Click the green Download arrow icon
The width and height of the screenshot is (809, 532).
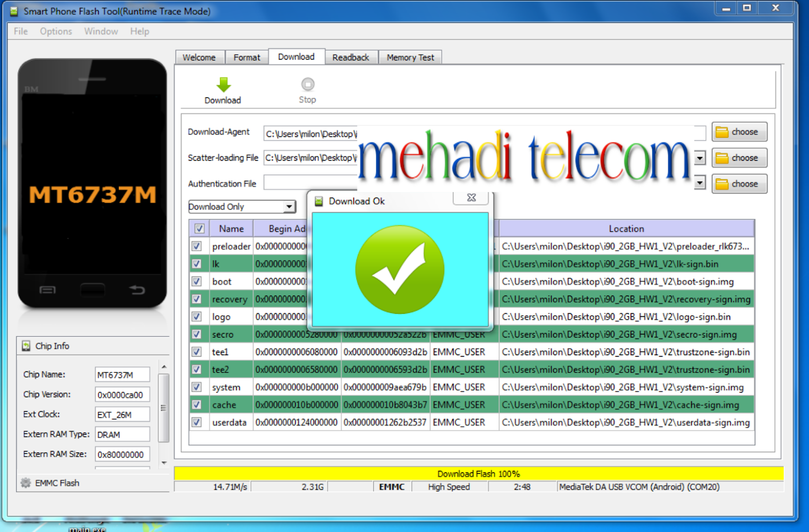tap(223, 84)
